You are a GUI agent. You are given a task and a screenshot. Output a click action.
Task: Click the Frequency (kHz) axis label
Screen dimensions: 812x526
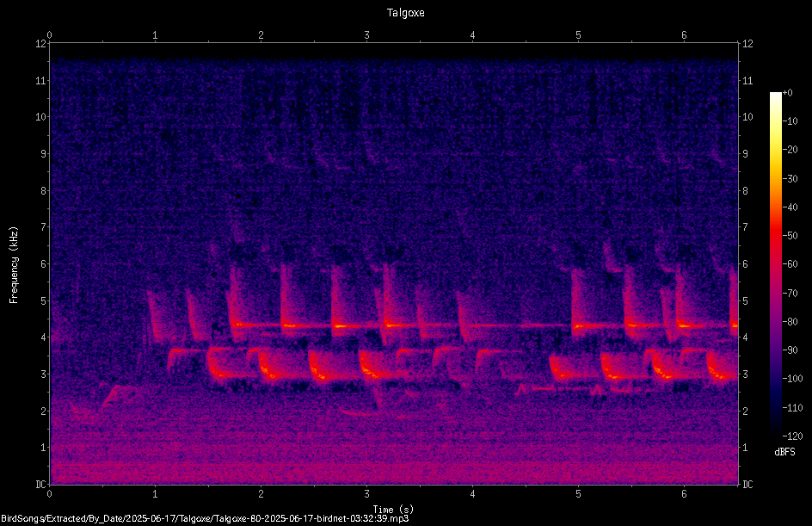(x=14, y=265)
